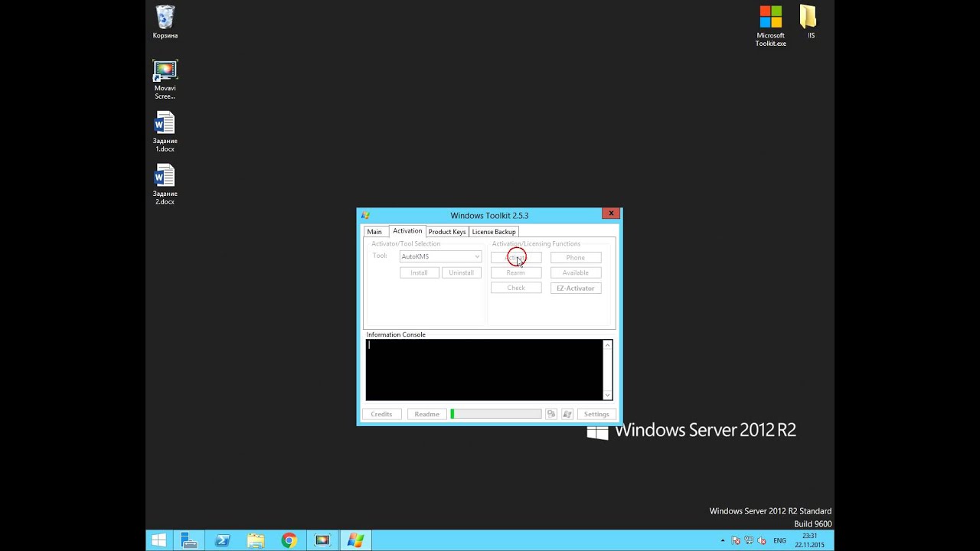The image size is (980, 551).
Task: Open the License Backup tab
Action: 494,232
